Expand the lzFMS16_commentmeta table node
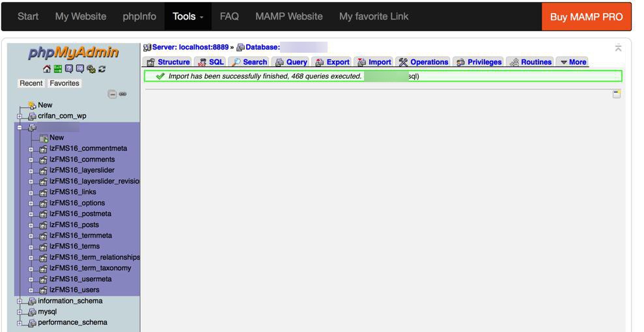This screenshot has height=332, width=644. tap(31, 149)
